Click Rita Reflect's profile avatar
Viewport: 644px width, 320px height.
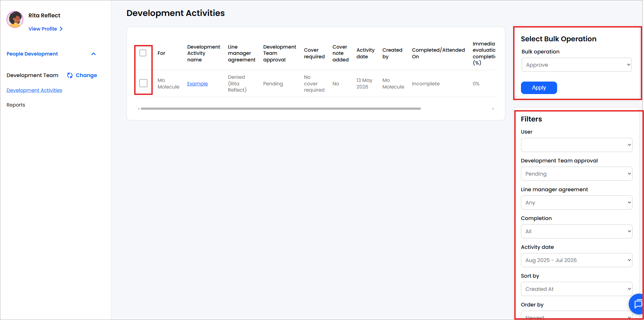point(15,19)
